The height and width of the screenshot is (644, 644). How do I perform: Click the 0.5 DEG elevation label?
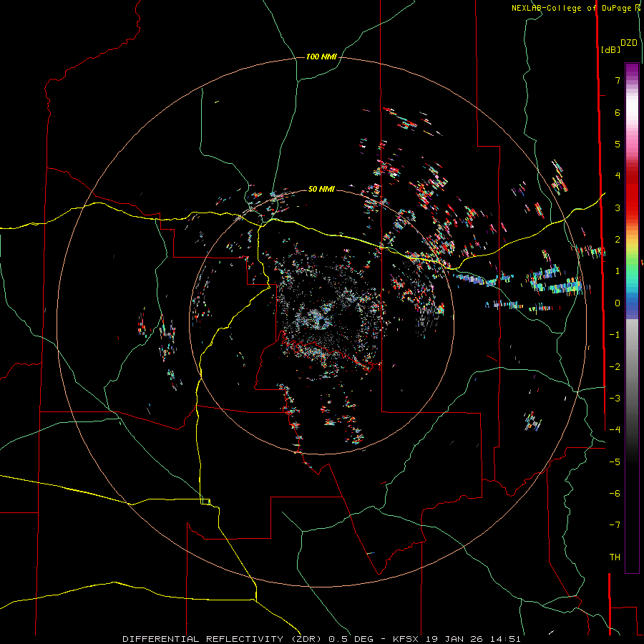pos(351,639)
